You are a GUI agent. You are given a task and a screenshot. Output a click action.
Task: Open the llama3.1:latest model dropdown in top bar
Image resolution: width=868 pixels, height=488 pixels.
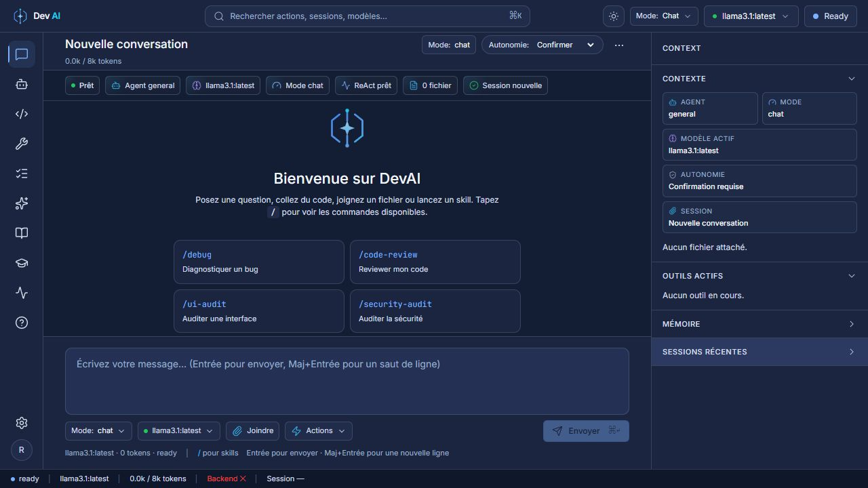pyautogui.click(x=751, y=16)
